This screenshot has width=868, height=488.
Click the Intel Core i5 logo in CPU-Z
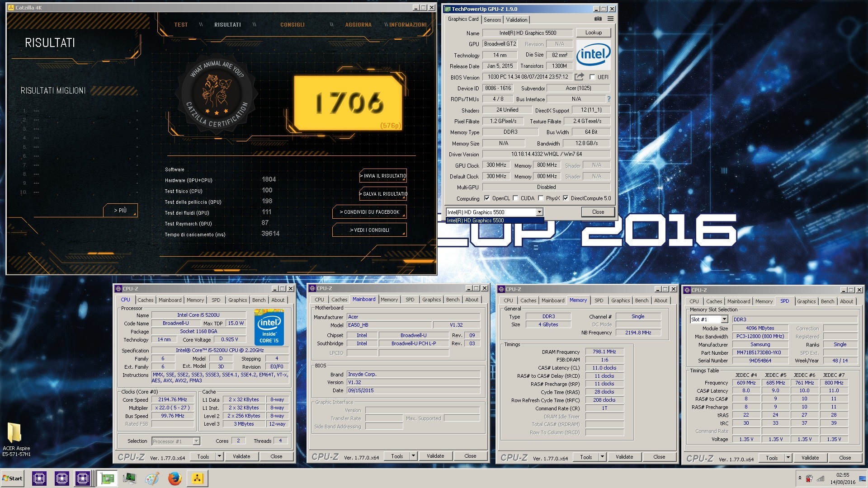click(269, 328)
